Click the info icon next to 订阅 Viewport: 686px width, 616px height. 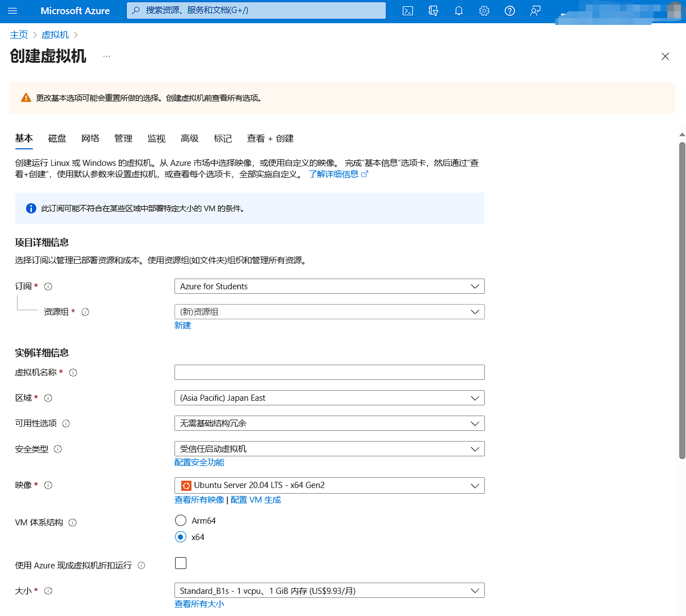click(x=48, y=286)
